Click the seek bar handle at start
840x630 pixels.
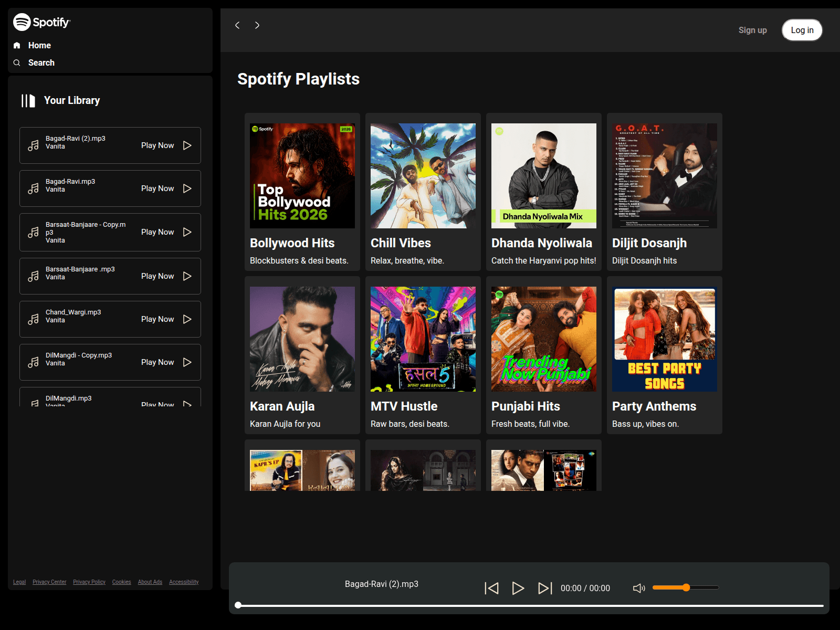(238, 605)
